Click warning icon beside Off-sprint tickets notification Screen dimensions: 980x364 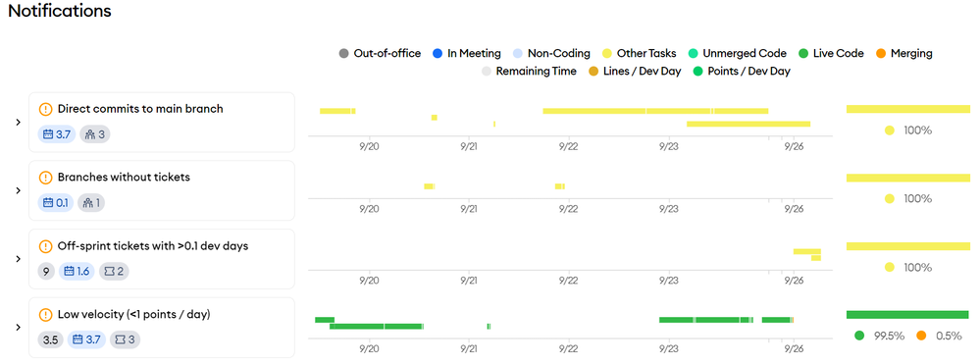(46, 246)
